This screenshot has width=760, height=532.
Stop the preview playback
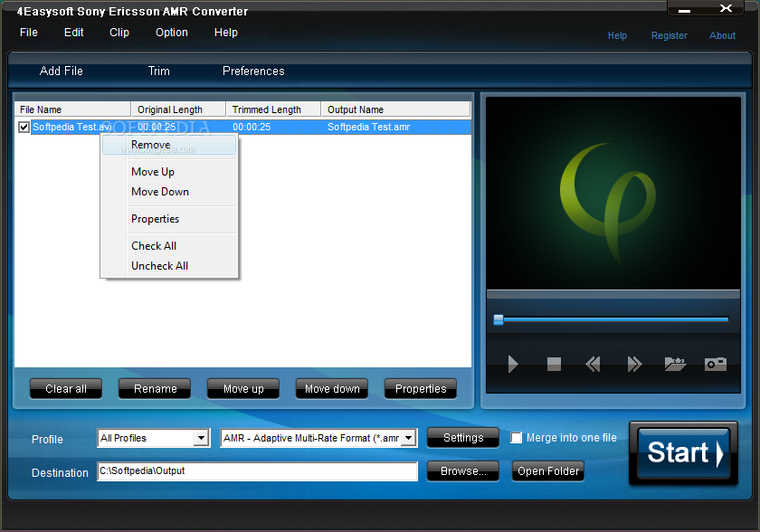554,364
